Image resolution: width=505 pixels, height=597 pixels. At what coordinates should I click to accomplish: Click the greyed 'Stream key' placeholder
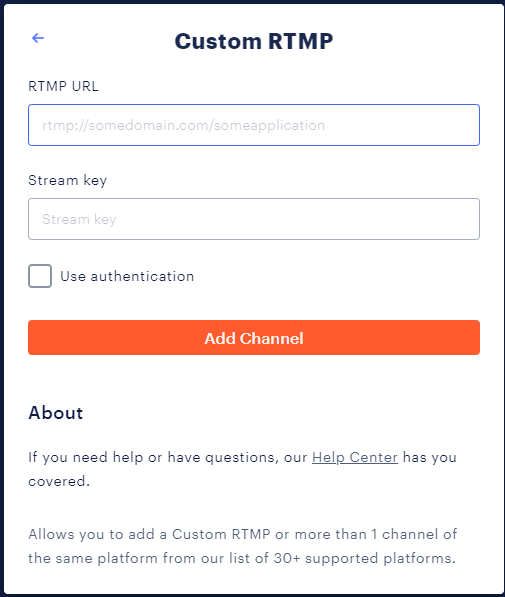(79, 219)
